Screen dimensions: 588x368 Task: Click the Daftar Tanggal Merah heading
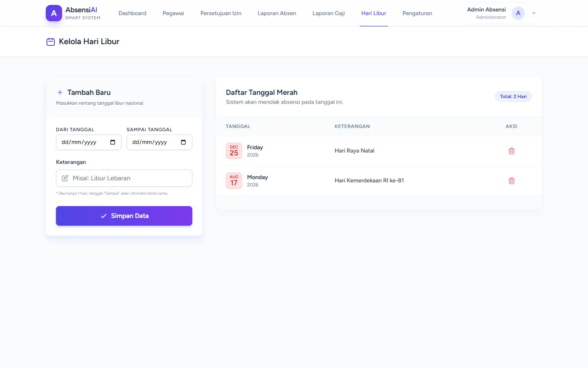(262, 92)
